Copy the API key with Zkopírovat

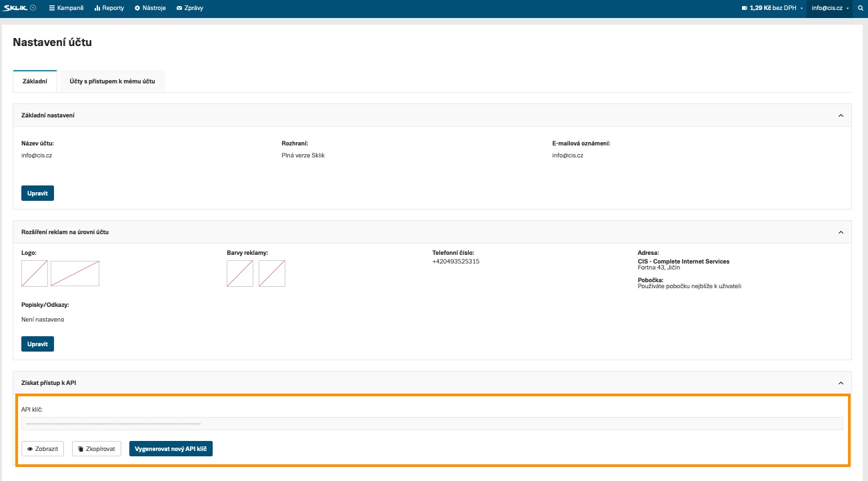point(97,449)
